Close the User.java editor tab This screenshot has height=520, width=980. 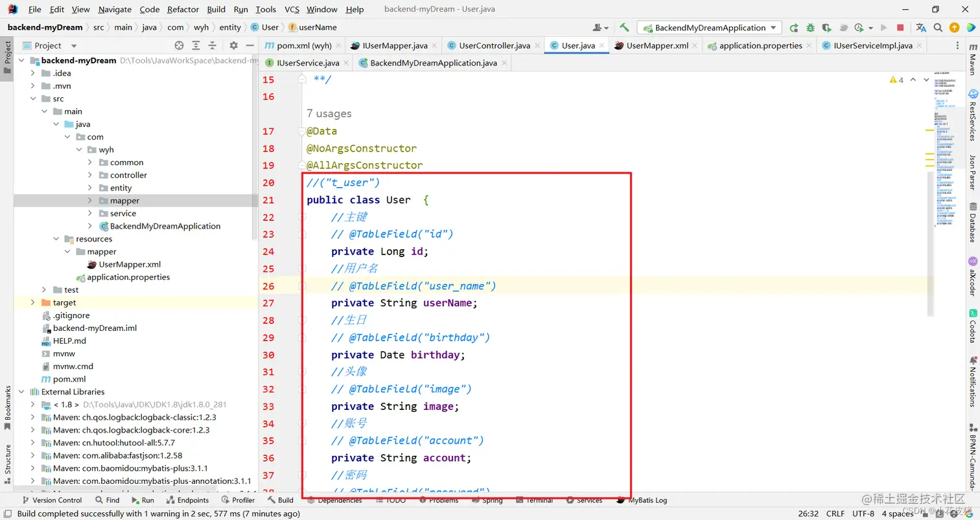[x=602, y=46]
